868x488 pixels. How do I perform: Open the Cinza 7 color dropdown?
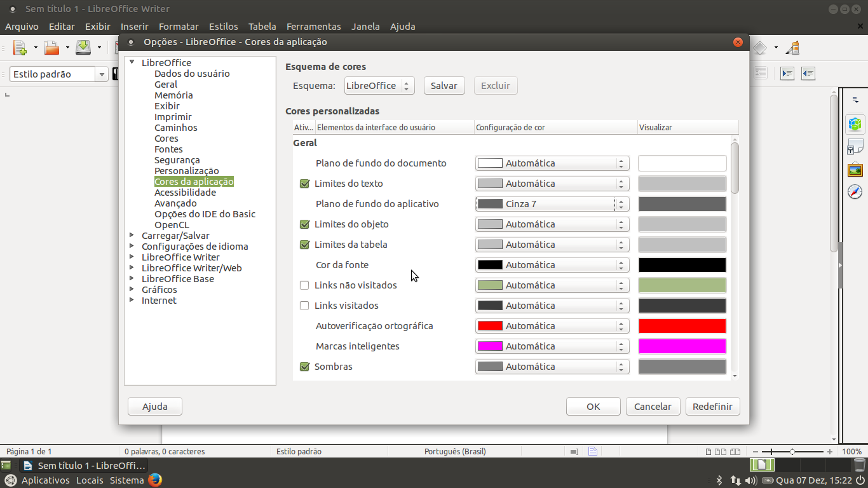click(x=552, y=204)
